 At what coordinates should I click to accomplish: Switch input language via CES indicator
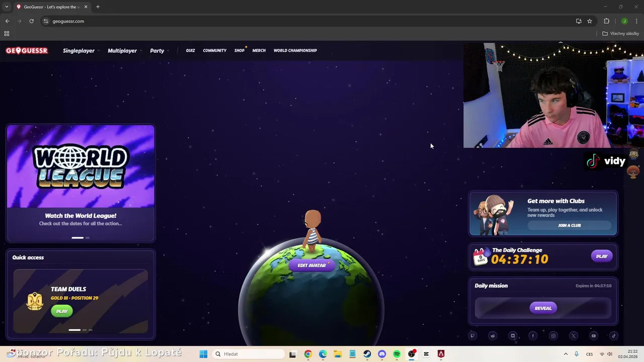[x=589, y=354]
